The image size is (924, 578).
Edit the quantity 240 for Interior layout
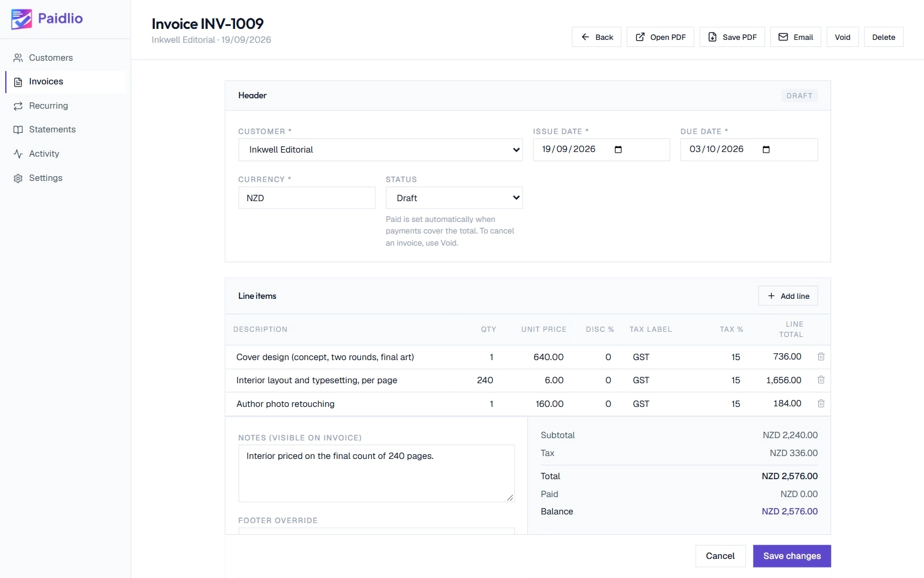coord(478,380)
